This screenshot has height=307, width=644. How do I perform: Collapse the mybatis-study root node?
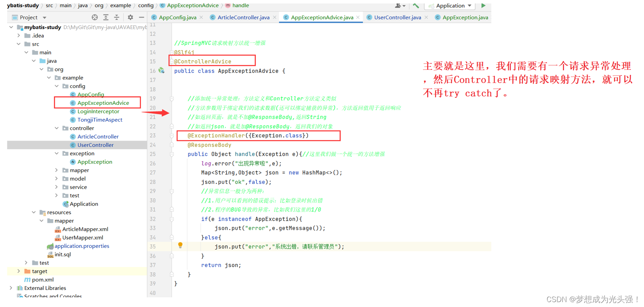[11, 27]
